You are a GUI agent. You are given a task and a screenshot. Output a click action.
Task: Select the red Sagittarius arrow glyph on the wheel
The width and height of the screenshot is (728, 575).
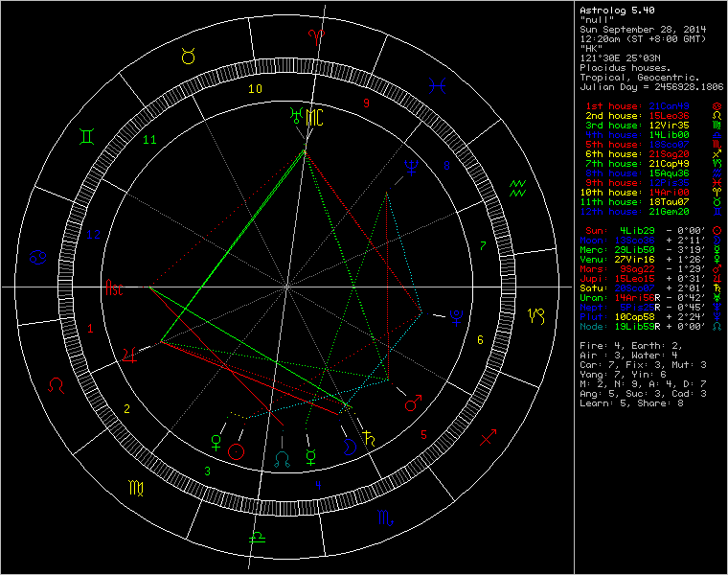[x=488, y=437]
